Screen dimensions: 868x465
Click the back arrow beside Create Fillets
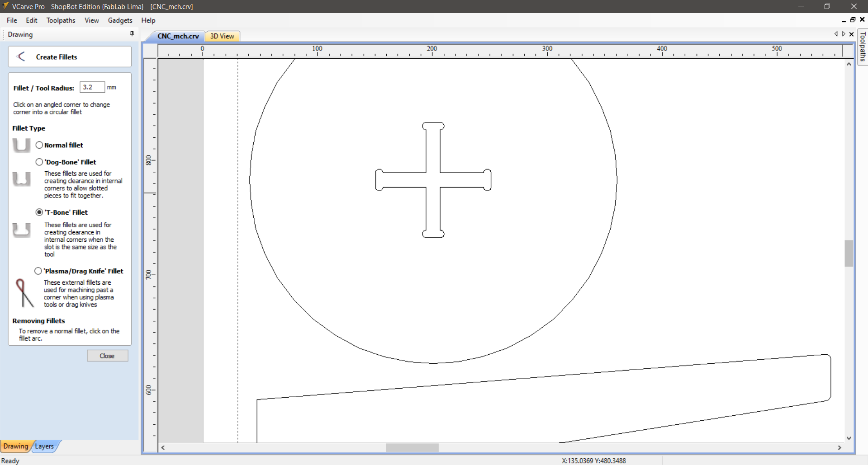click(x=21, y=56)
